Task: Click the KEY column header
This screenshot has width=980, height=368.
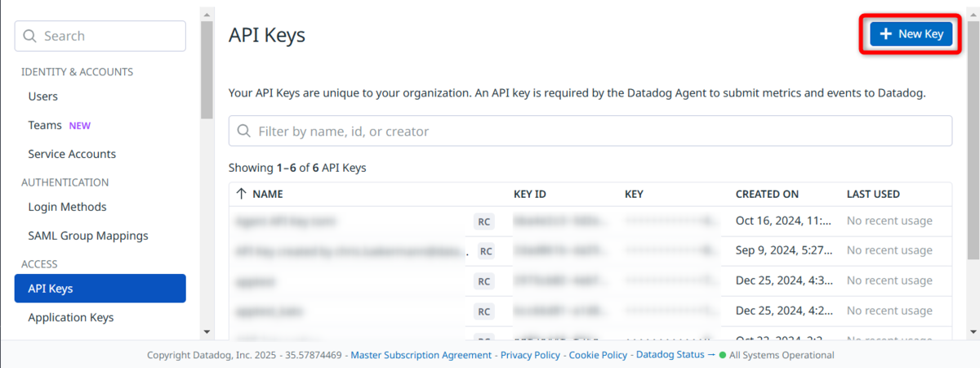Action: (634, 195)
